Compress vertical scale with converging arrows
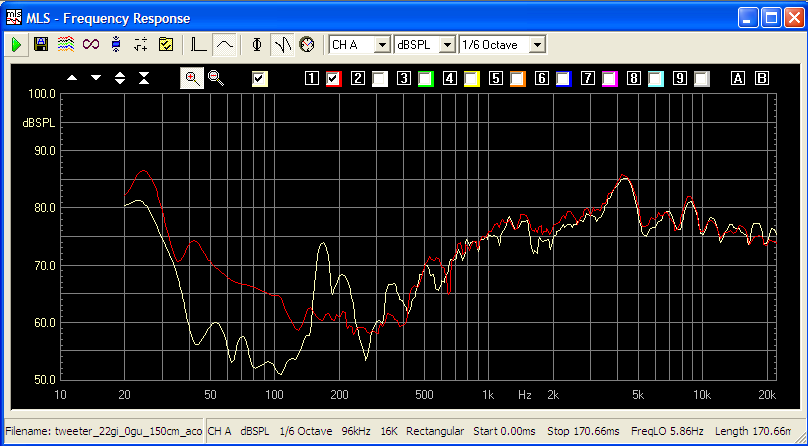Viewport: 808px width, 446px height. (x=144, y=78)
